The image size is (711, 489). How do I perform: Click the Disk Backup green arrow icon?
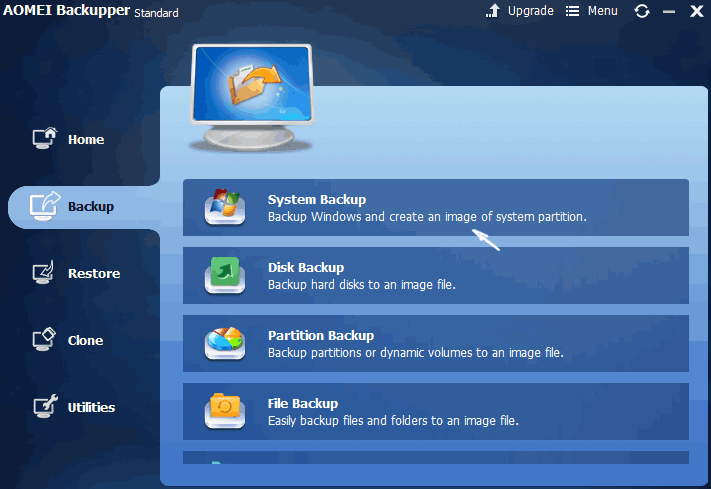click(225, 276)
